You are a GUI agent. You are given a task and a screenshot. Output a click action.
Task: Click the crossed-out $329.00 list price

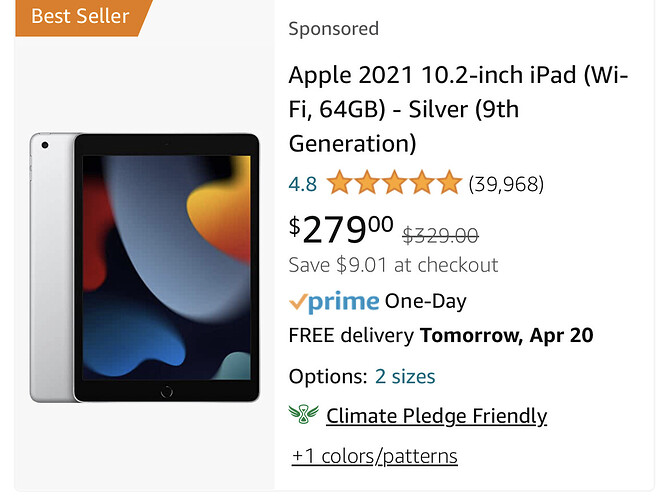pos(441,235)
